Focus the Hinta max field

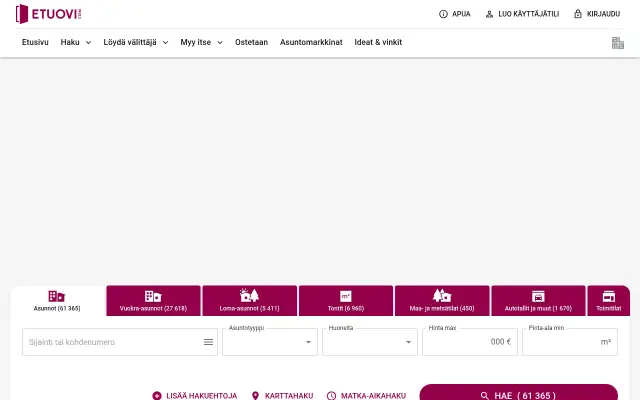pyautogui.click(x=470, y=342)
